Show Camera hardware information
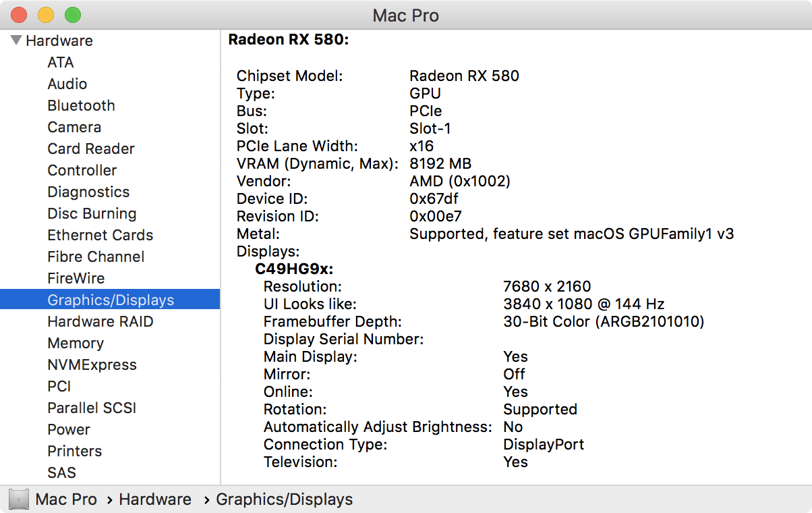The image size is (812, 513). coord(74,127)
